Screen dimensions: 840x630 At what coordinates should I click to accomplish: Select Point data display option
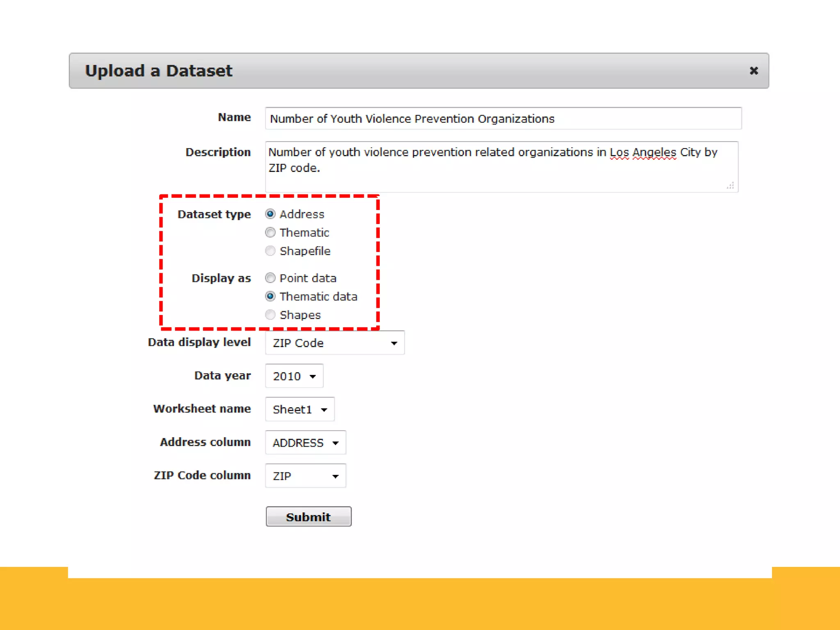coord(270,278)
